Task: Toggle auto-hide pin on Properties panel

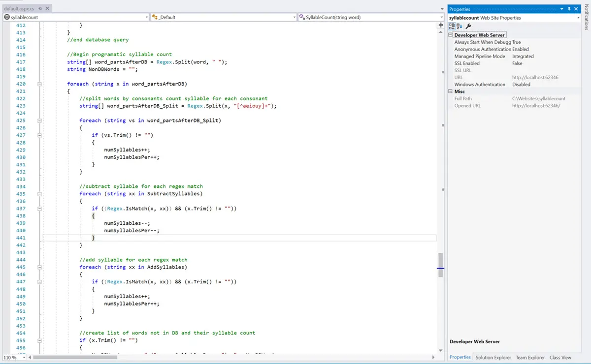Action: (x=569, y=9)
